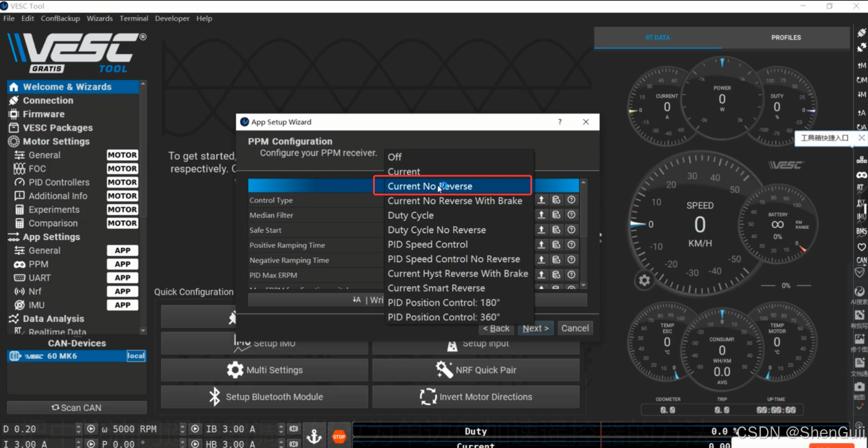868x448 pixels.
Task: Open the ConfBackup menu
Action: (x=60, y=18)
